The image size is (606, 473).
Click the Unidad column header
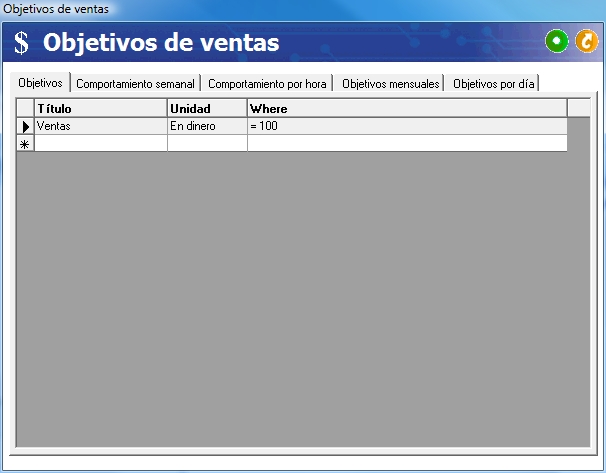(207, 108)
